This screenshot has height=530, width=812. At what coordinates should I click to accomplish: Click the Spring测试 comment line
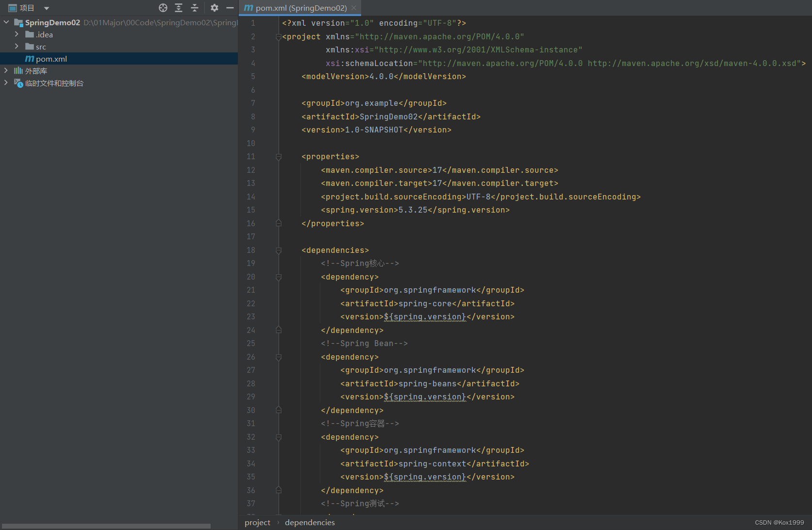pyautogui.click(x=360, y=503)
